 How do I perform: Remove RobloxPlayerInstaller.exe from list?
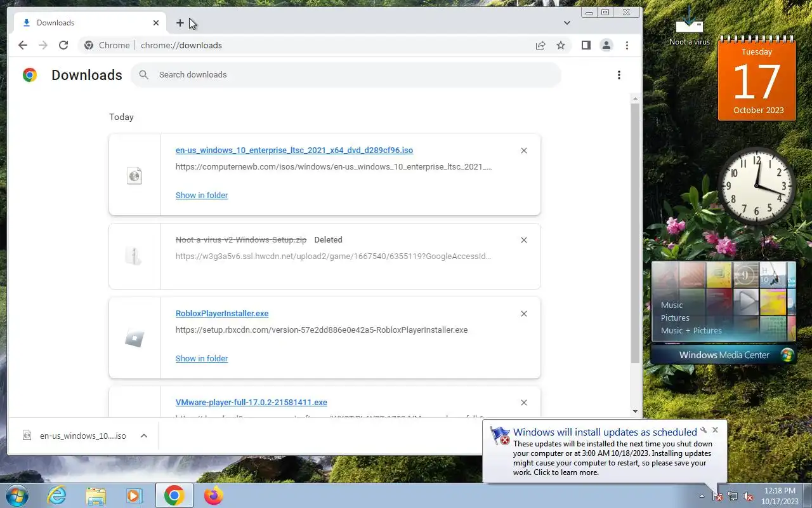tap(524, 314)
